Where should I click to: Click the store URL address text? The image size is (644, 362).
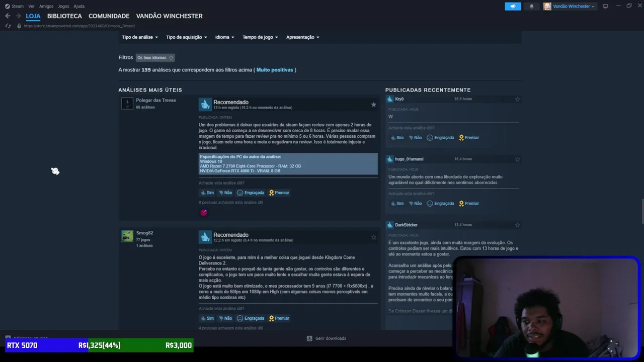79,26
